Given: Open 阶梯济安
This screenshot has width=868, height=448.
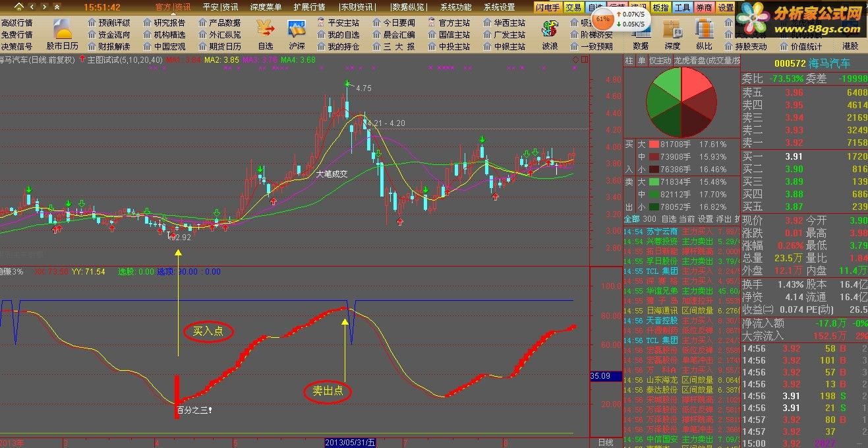Looking at the screenshot, I should coord(591,34).
